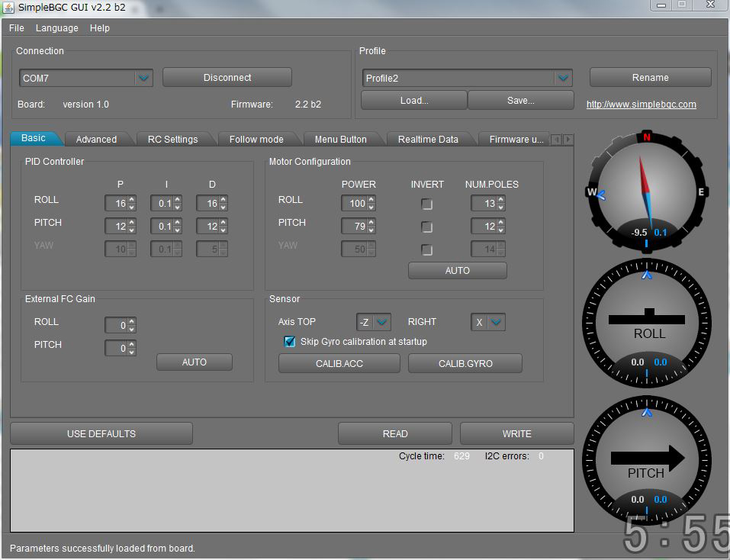The width and height of the screenshot is (730, 560).
Task: Click the Cycle time value 629
Action: (x=461, y=456)
